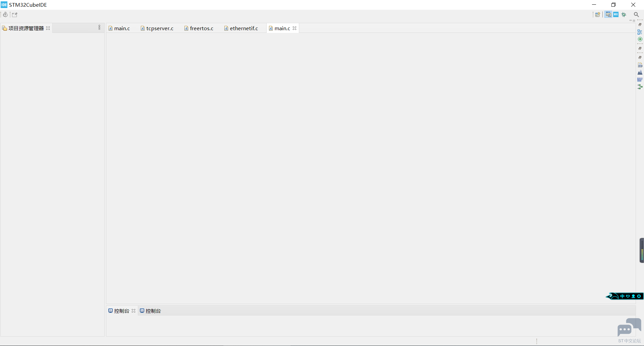
Task: Switch to the freertos.c editor tab
Action: (201, 29)
